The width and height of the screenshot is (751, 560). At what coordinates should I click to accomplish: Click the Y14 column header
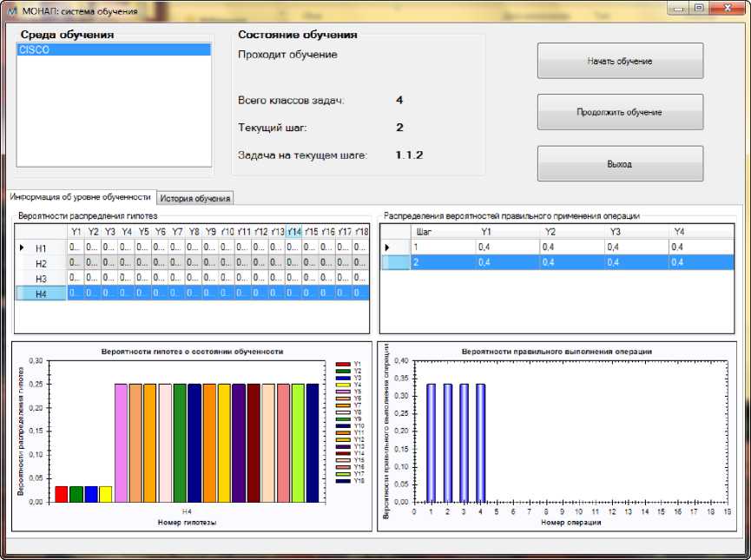pyautogui.click(x=294, y=232)
